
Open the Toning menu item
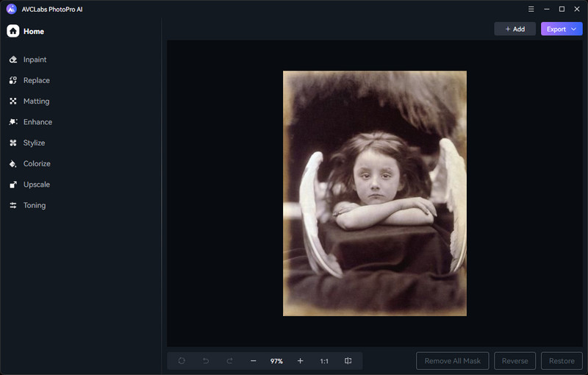click(35, 205)
